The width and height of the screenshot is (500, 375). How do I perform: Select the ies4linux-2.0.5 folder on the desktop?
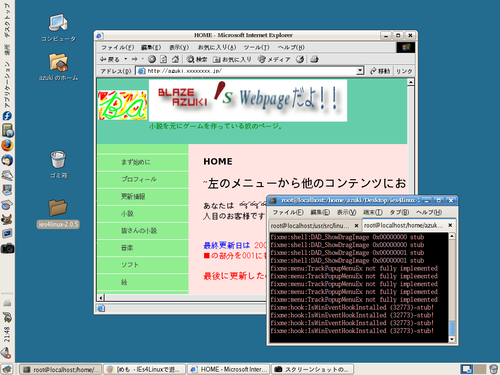(x=58, y=214)
